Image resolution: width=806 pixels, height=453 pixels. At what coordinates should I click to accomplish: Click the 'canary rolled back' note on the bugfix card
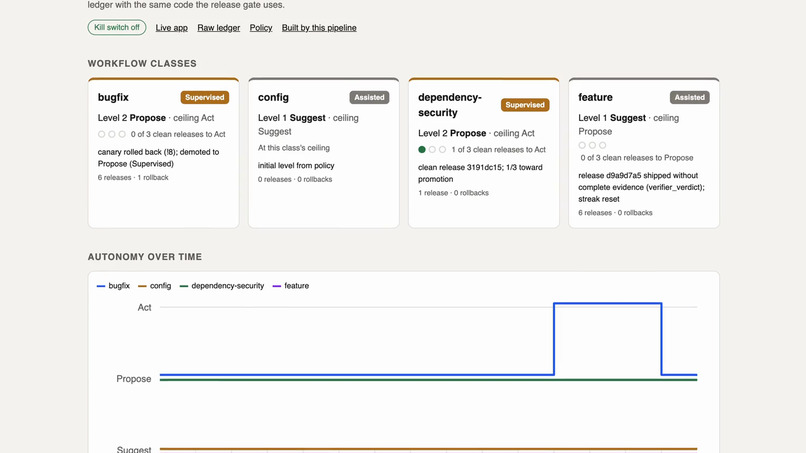coord(158,158)
